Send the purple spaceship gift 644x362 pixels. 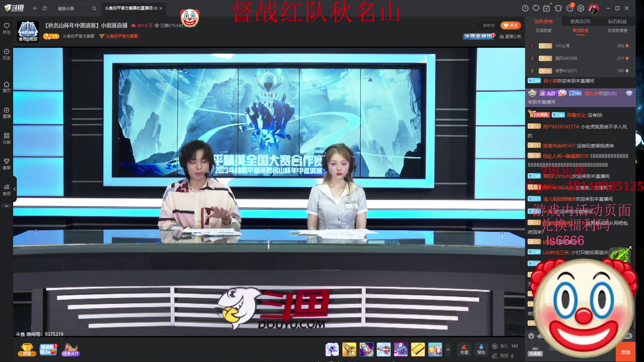click(x=400, y=350)
